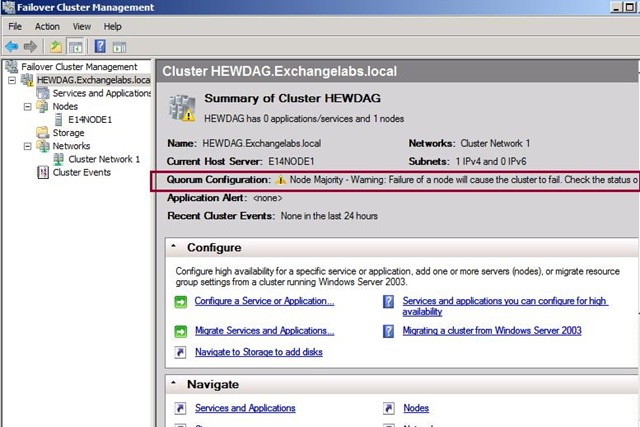Viewport: 640px width, 427px height.
Task: Click the Quorum Configuration warning triangle
Action: coord(280,180)
